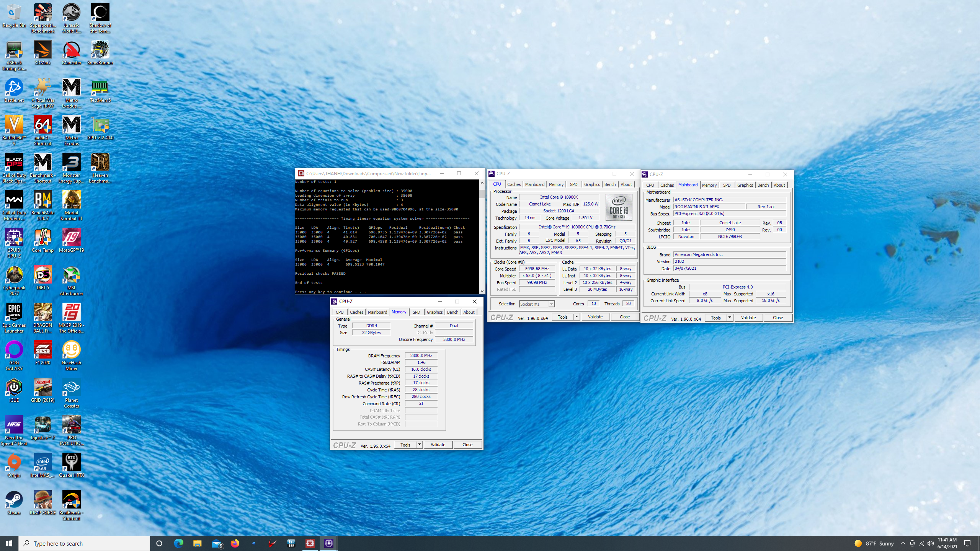Screen dimensions: 980x551
Task: Open the 3DMark desktop shortcut
Action: (x=42, y=53)
